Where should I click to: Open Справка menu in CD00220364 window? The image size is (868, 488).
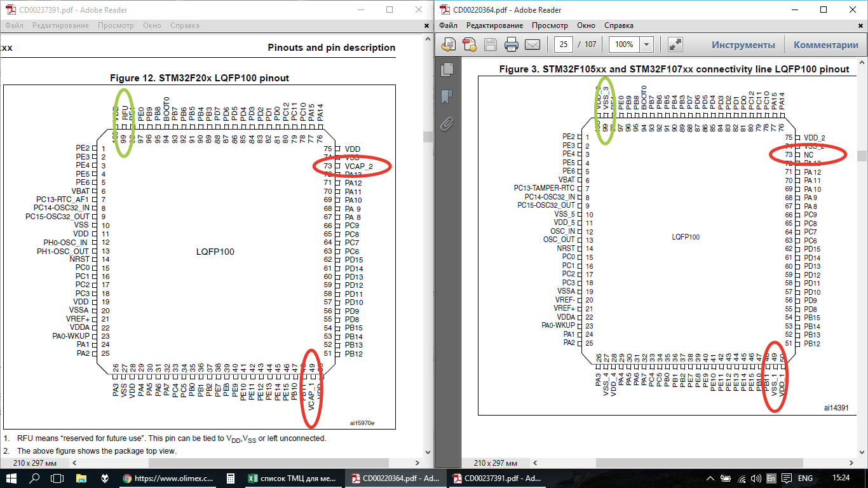point(618,25)
